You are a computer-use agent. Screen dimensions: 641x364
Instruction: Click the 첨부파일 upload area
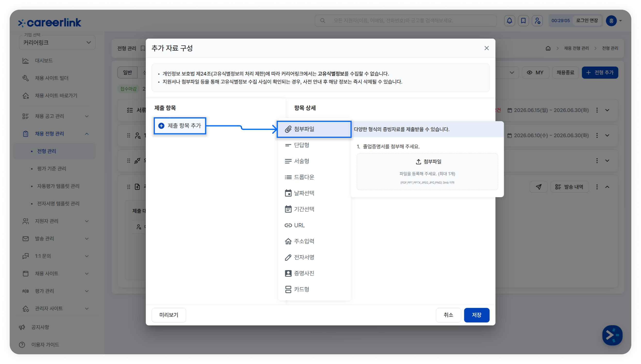(427, 172)
